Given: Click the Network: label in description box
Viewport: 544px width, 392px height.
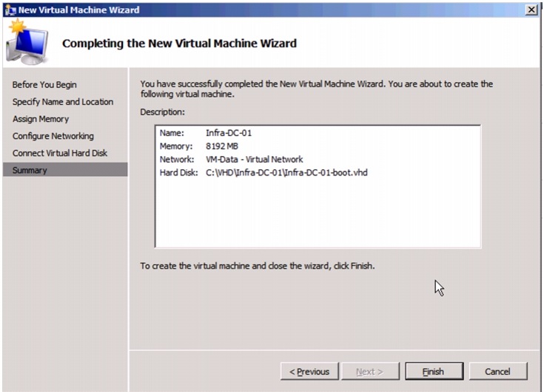Looking at the screenshot, I should (x=177, y=159).
